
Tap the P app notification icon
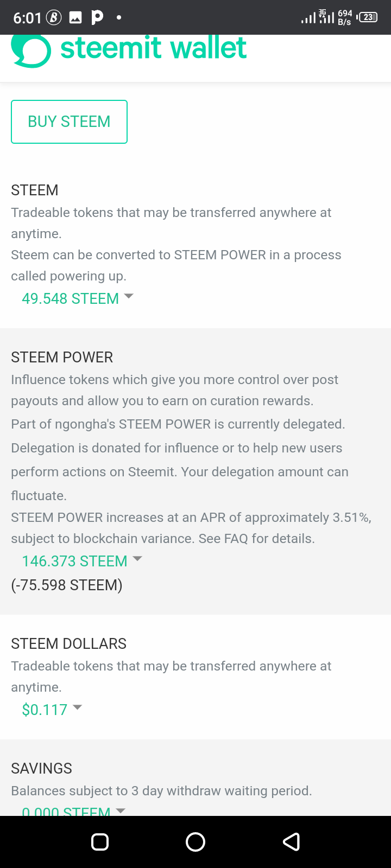point(97,17)
